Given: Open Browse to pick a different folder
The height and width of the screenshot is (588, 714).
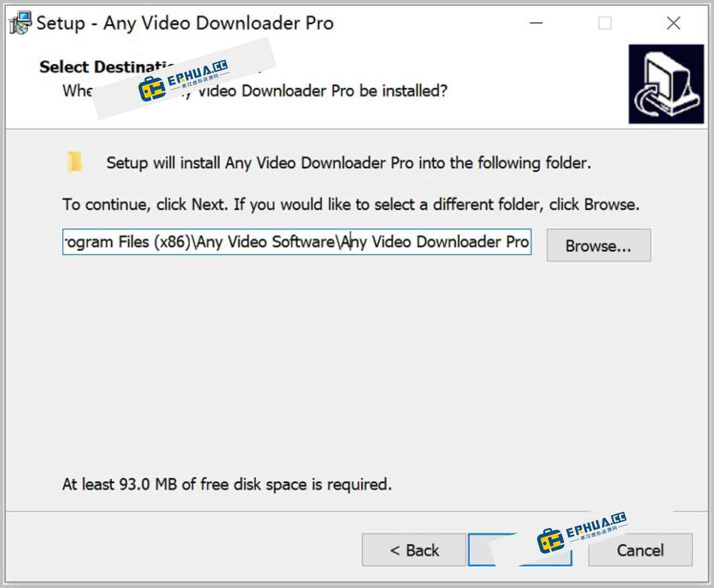Looking at the screenshot, I should click(x=598, y=245).
